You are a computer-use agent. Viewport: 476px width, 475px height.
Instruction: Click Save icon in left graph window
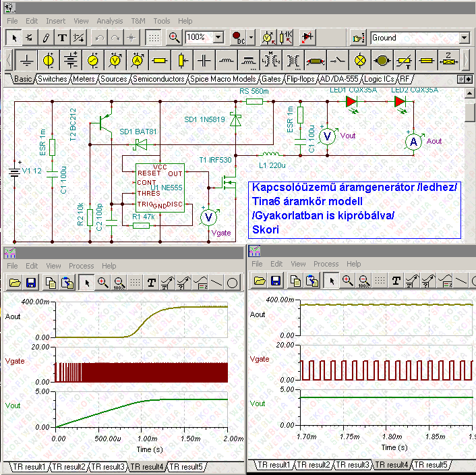click(31, 282)
